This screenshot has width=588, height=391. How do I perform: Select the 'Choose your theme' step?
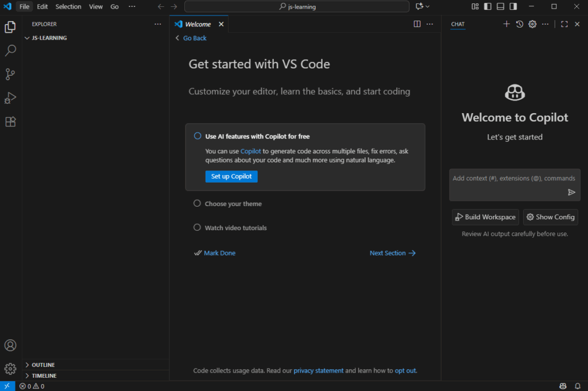[233, 204]
